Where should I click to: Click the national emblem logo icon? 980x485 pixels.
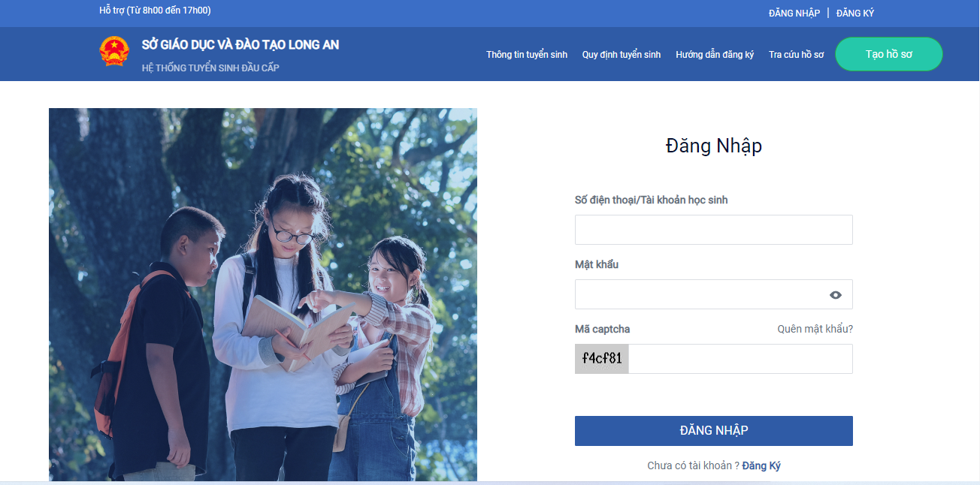pyautogui.click(x=114, y=51)
